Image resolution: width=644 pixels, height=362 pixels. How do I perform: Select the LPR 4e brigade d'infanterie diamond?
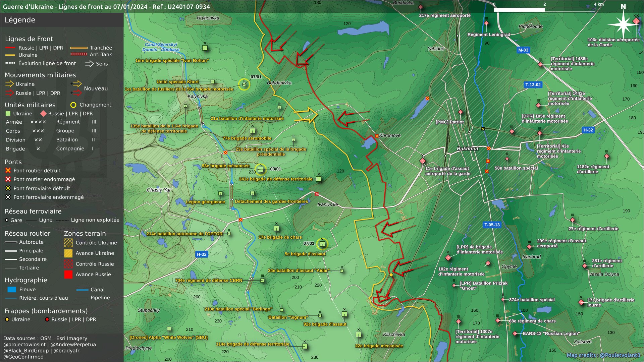point(448,258)
